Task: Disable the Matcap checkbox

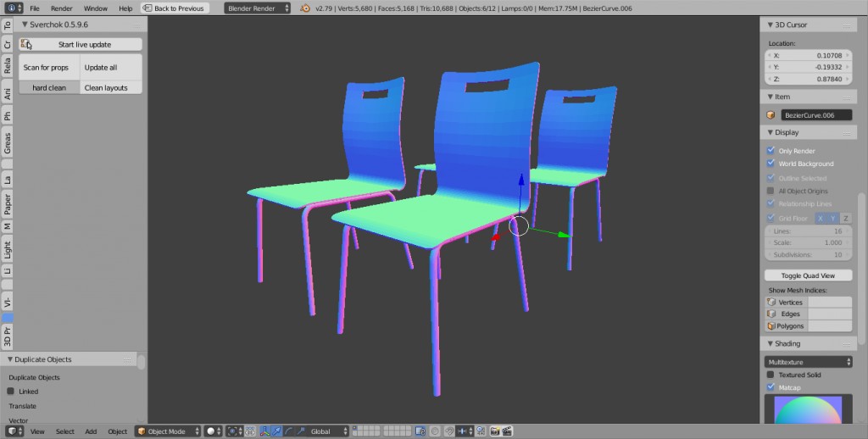Action: pos(771,387)
